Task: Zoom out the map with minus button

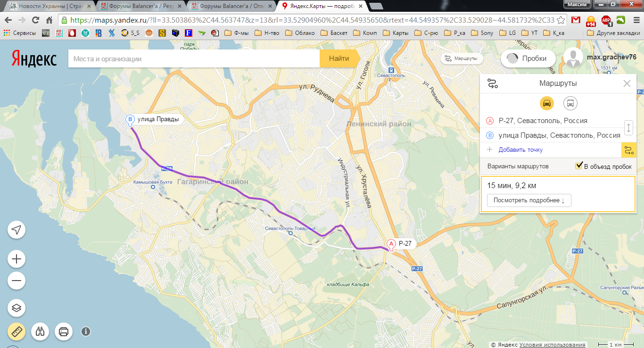Action: pyautogui.click(x=17, y=281)
